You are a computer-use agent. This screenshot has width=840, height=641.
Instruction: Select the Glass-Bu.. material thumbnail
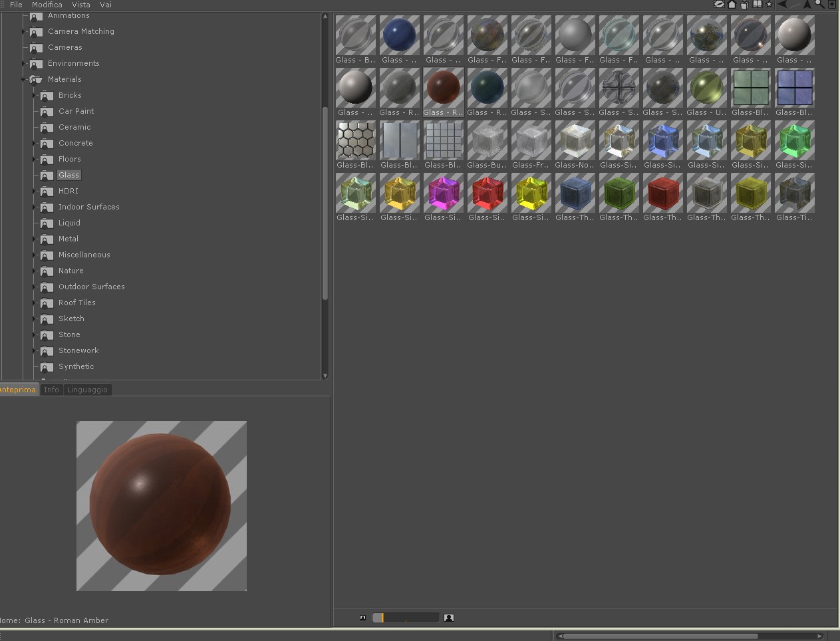point(488,140)
